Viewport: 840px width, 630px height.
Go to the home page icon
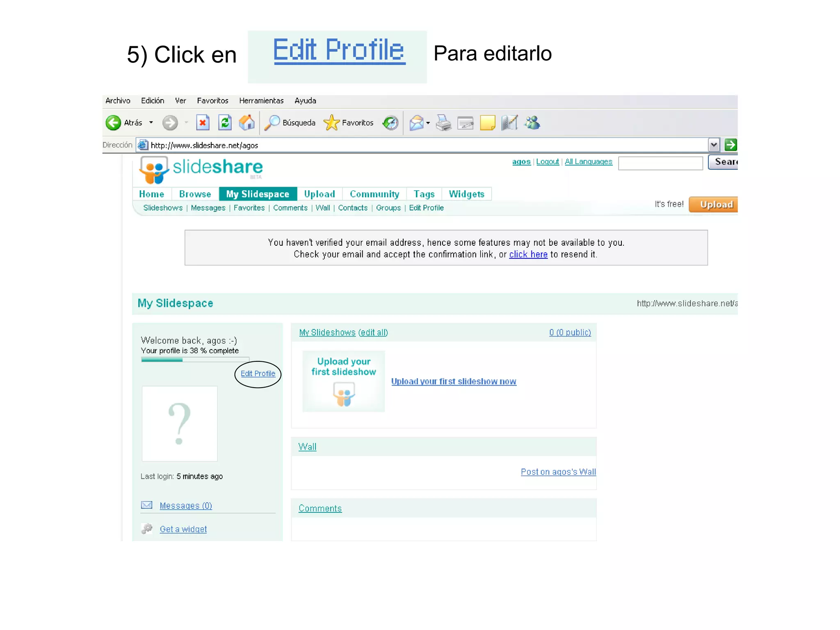[x=247, y=123]
